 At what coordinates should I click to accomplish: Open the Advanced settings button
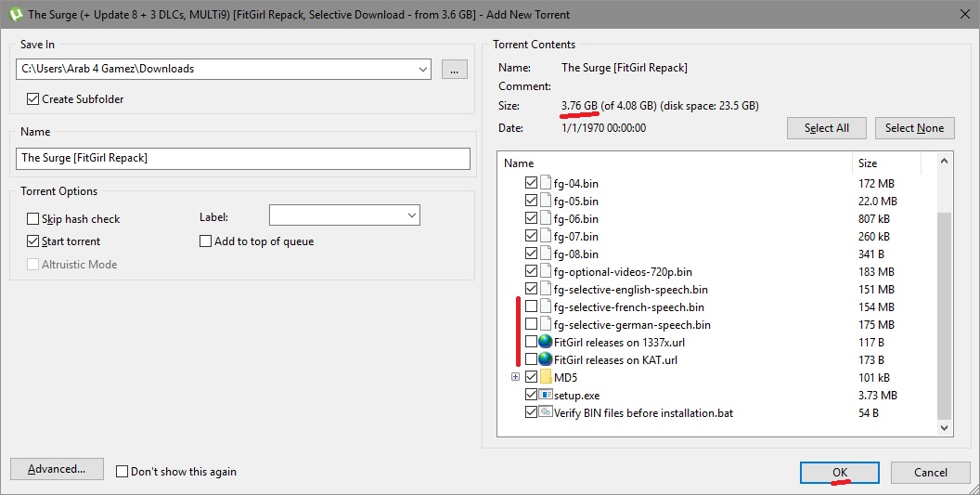pyautogui.click(x=57, y=469)
